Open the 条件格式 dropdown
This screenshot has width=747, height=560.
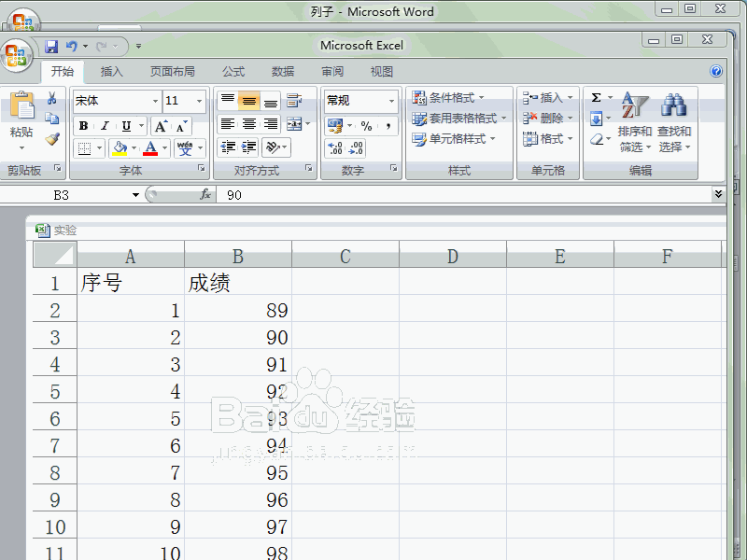coord(448,98)
